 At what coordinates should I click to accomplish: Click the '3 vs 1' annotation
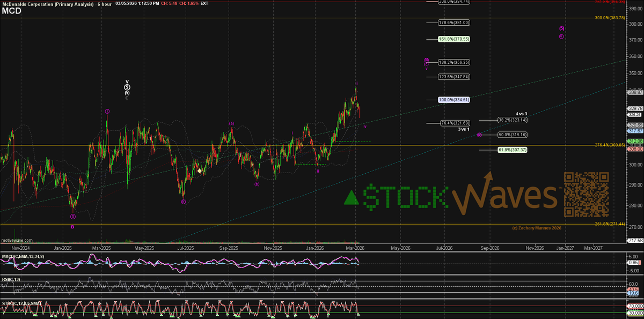pos(464,129)
